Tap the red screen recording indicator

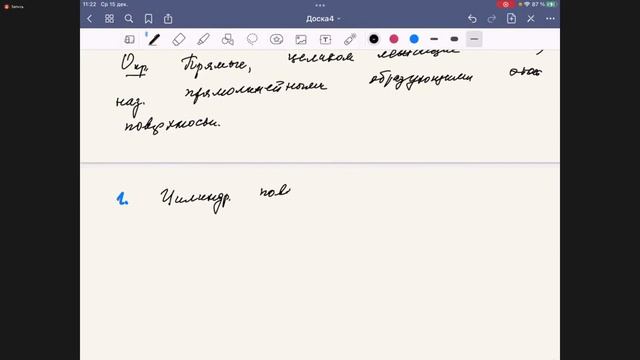[506, 4]
